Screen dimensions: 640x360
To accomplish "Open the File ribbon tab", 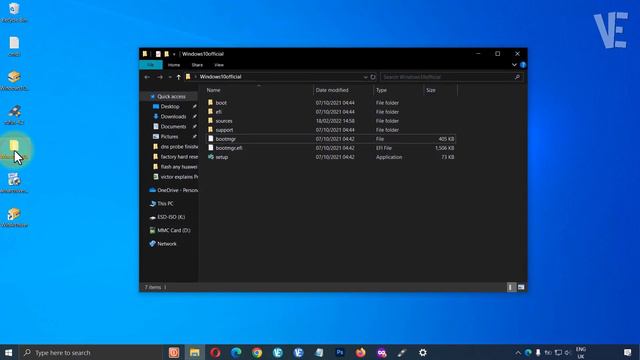I will click(x=151, y=65).
